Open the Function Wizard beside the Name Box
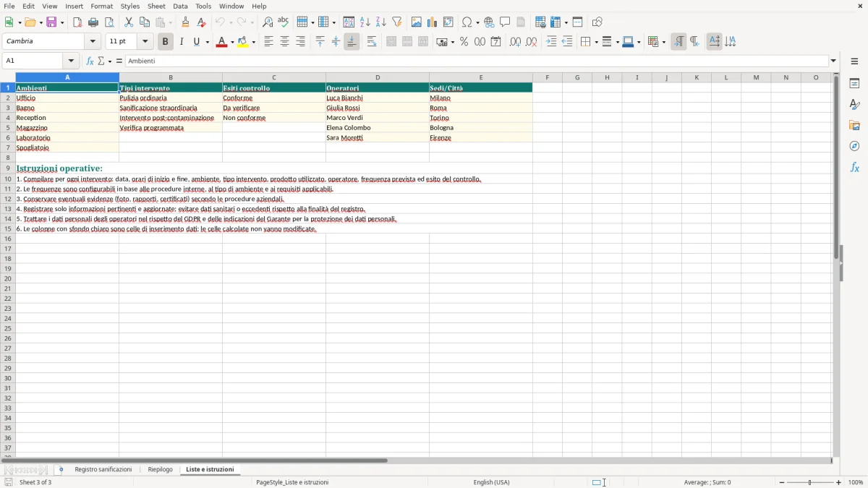 90,61
